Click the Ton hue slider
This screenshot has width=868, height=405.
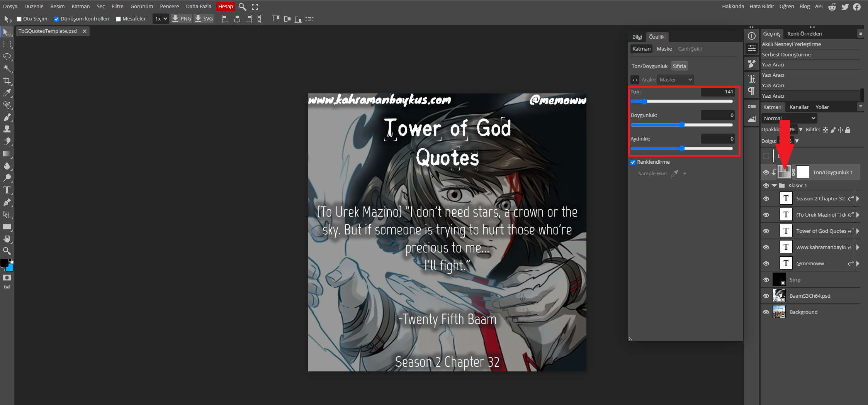click(681, 102)
